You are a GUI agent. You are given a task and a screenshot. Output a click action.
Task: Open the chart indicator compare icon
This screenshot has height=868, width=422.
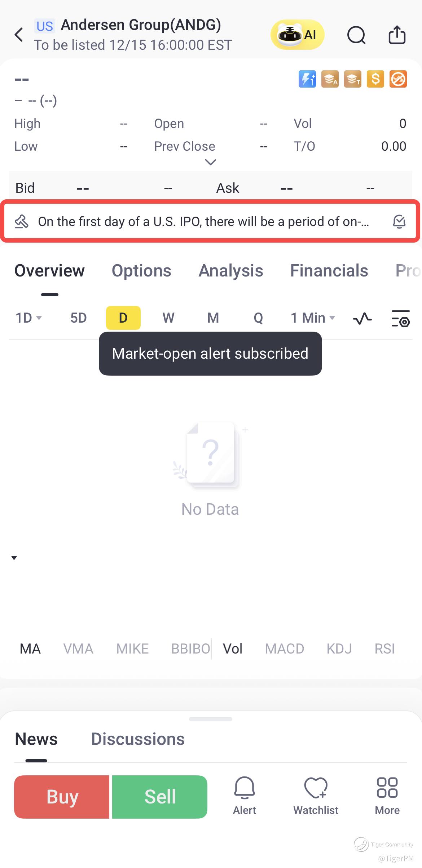point(362,318)
